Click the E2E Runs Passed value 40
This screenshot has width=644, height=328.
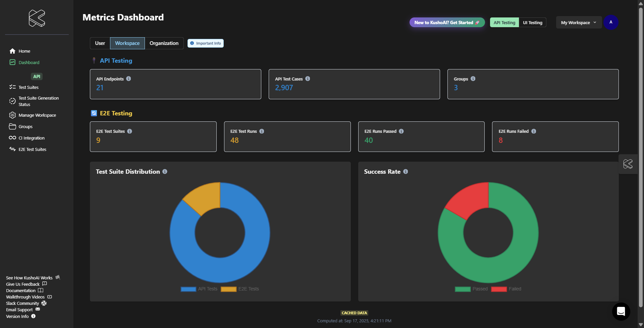coord(369,141)
